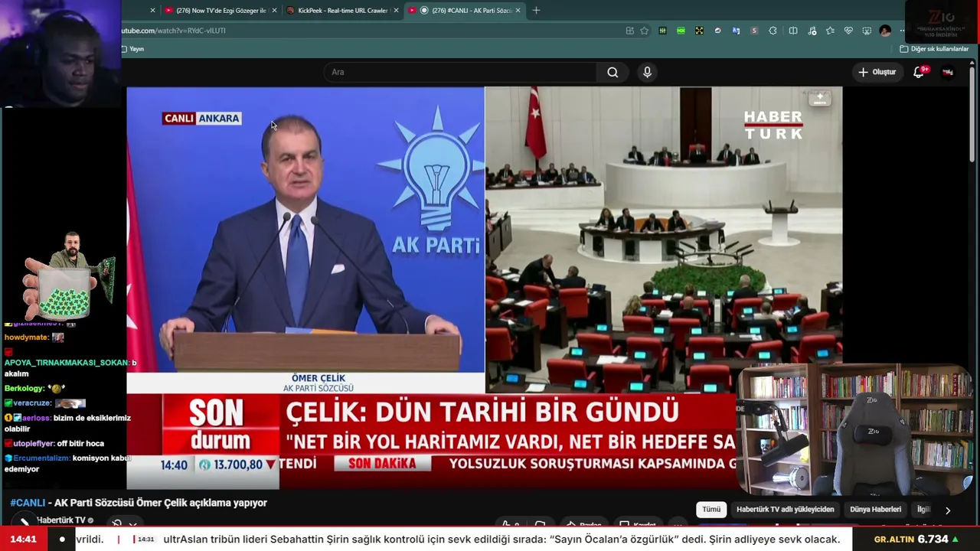
Task: Click the Oluştur create button
Action: [x=877, y=72]
